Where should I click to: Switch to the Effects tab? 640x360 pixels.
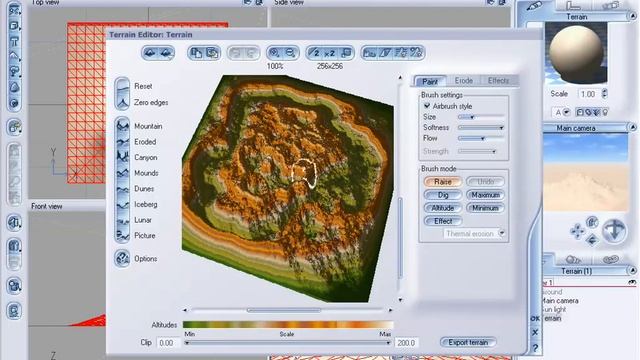(498, 81)
